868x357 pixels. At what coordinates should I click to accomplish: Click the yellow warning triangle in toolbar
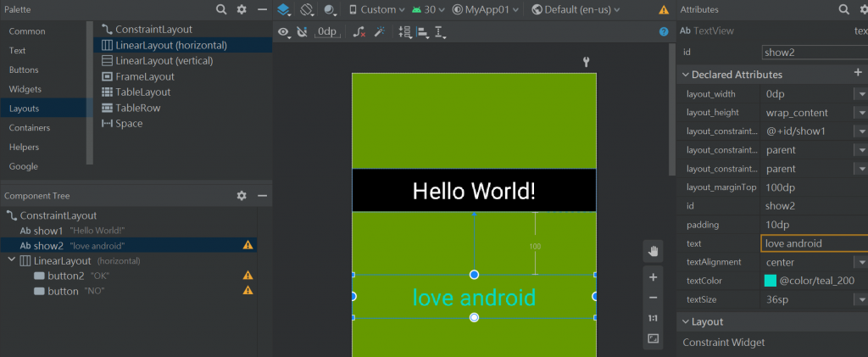[663, 9]
